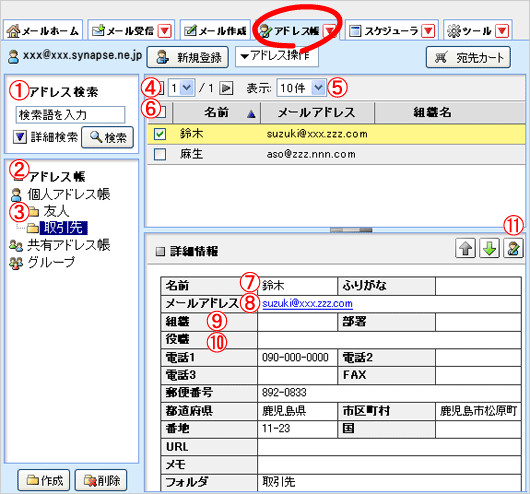Click the 鹿児島県 prefecture value
The height and width of the screenshot is (494, 530).
coord(284,410)
